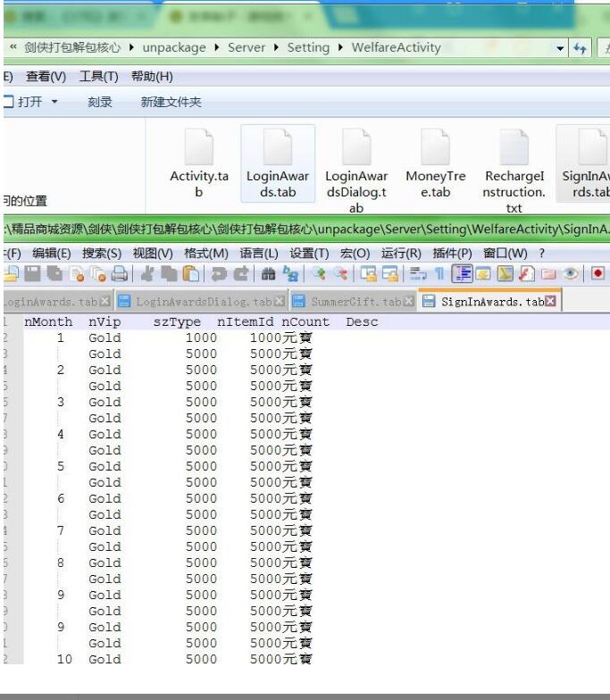Click the 刻录 burn button

point(100,102)
